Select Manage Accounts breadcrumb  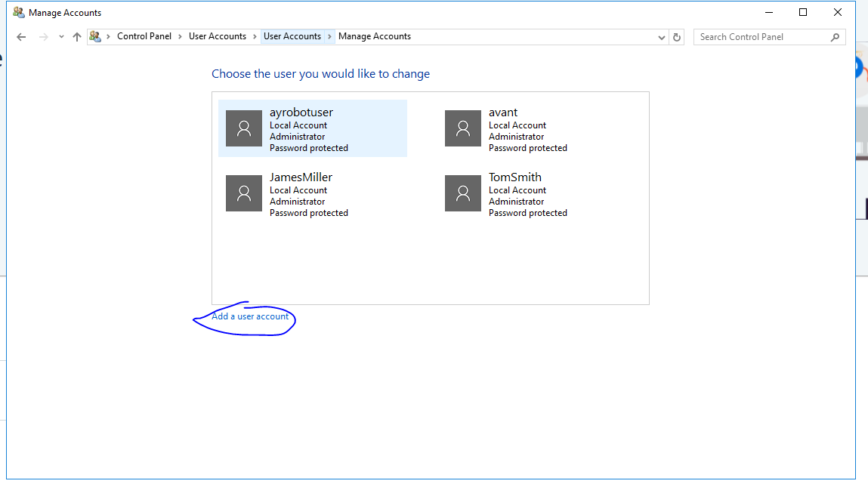[x=375, y=36]
